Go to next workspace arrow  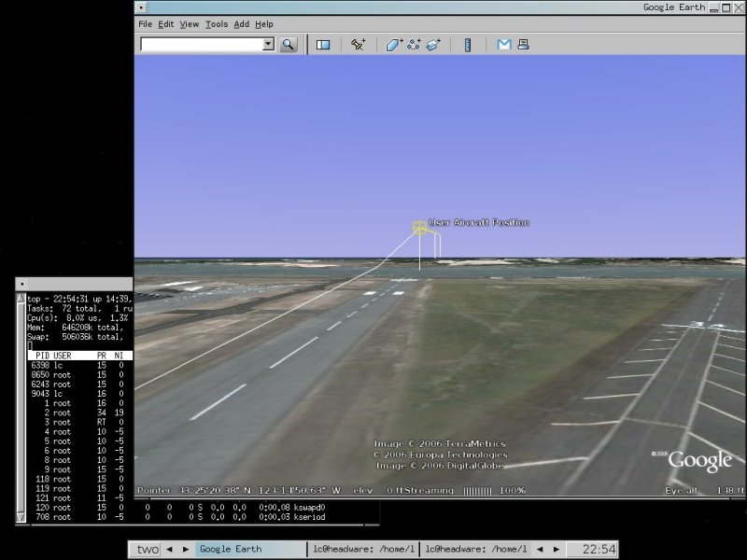186,550
